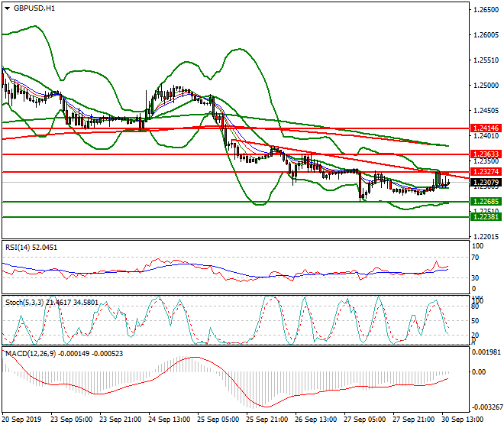Image resolution: width=504 pixels, height=428 pixels.
Task: Open the GBPUSD,H1 chart dropdown arrow
Action: [7, 8]
